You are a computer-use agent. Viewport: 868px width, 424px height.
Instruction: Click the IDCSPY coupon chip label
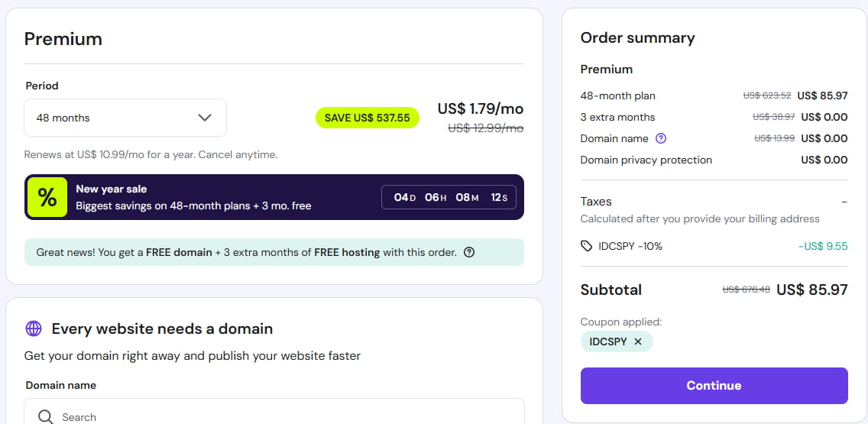pos(608,341)
